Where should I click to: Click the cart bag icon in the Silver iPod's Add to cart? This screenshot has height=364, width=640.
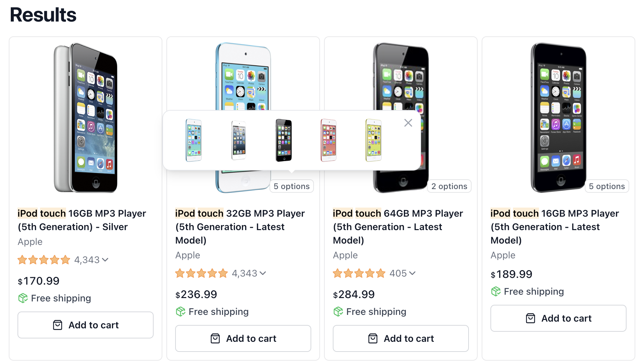click(57, 325)
